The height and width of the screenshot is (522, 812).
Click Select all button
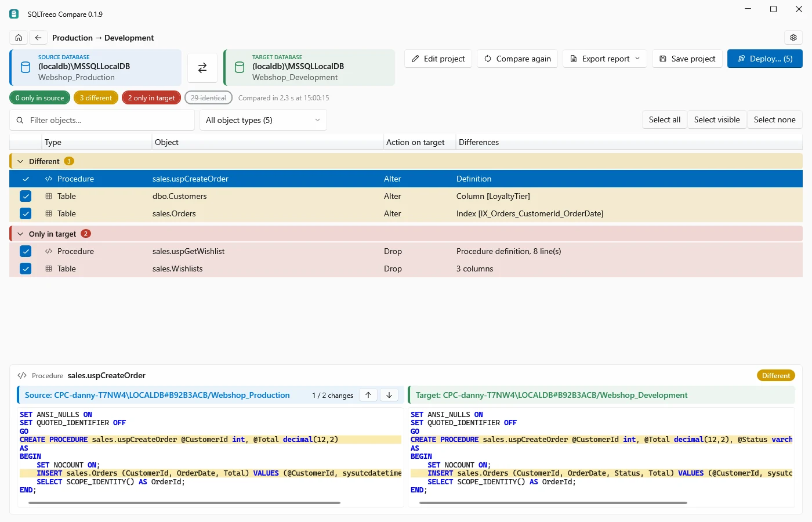pos(665,119)
